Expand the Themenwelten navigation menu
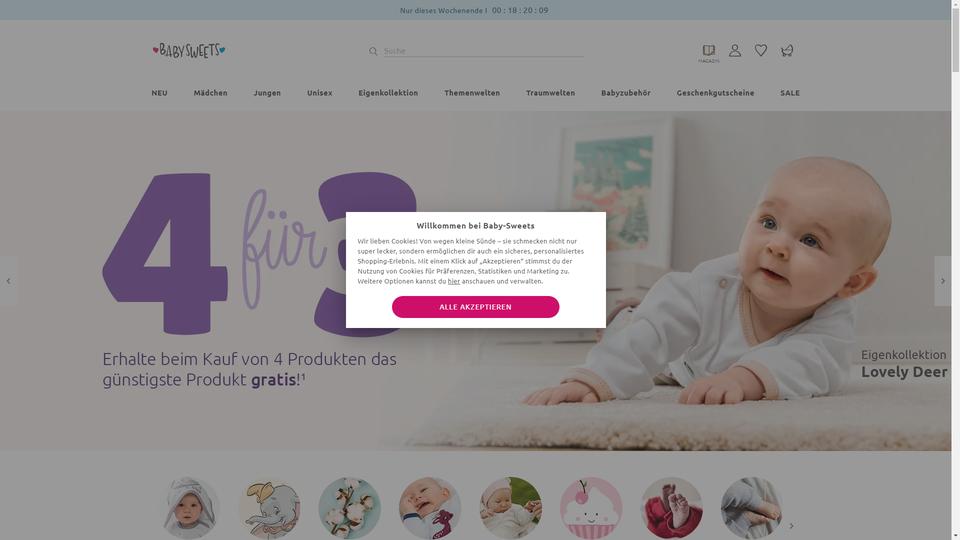 tap(472, 93)
